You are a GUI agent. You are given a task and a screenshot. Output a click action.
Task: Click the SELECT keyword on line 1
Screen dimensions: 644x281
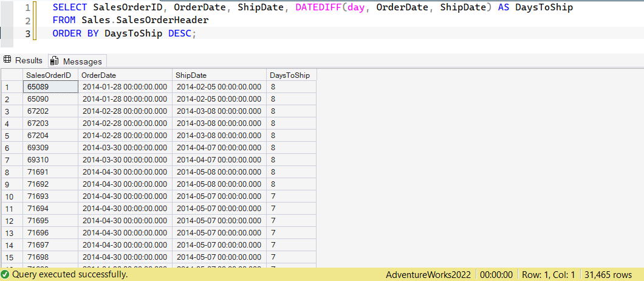70,7
